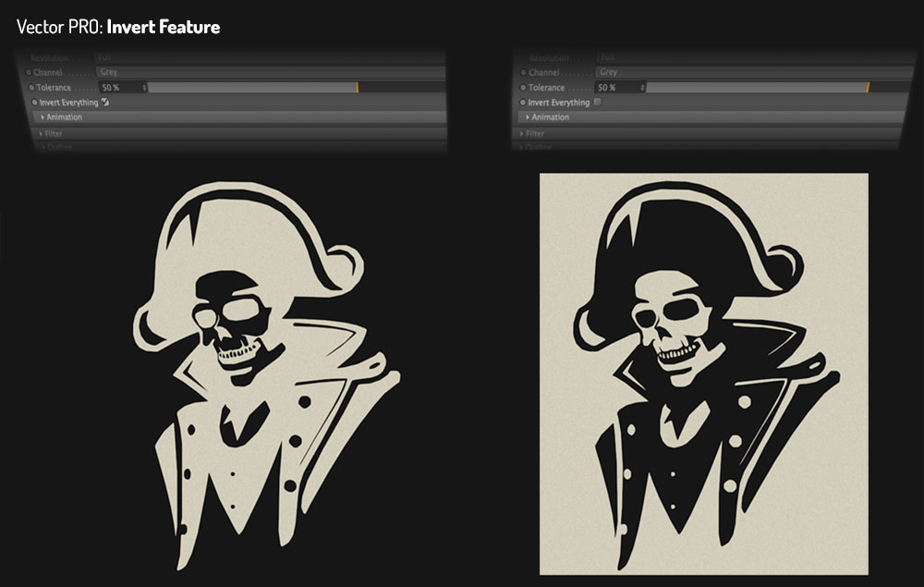Expand the Outline section in left panel
Viewport: 924px width, 587px height.
tap(57, 146)
